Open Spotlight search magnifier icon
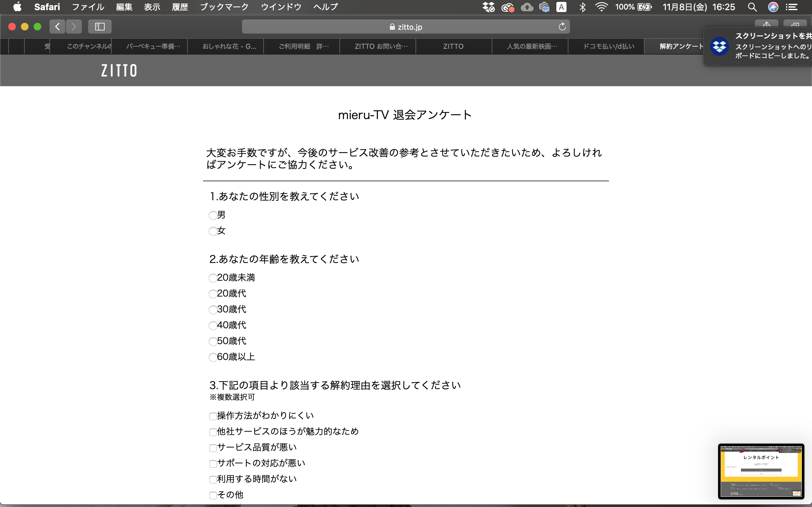This screenshot has height=507, width=812. click(752, 7)
